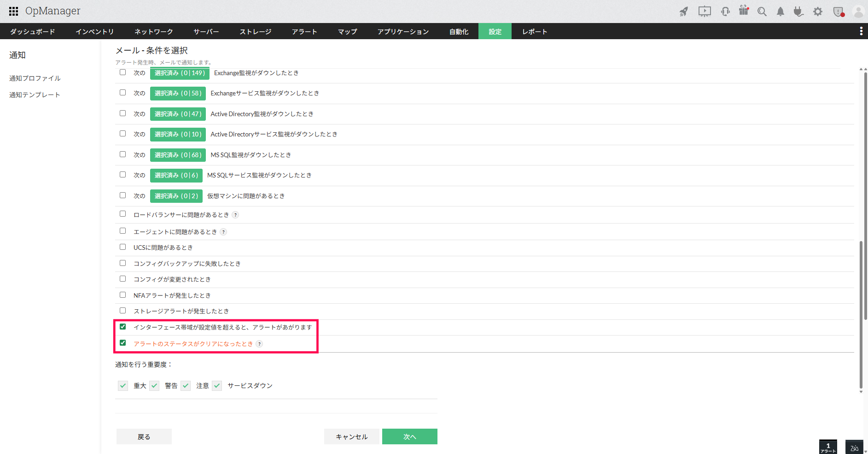868x454 pixels.
Task: Check NFAアラートが発生したとき box
Action: pos(122,295)
